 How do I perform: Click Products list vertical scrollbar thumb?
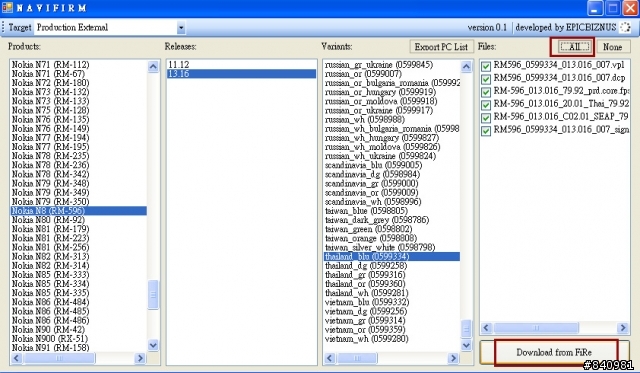tap(153, 295)
